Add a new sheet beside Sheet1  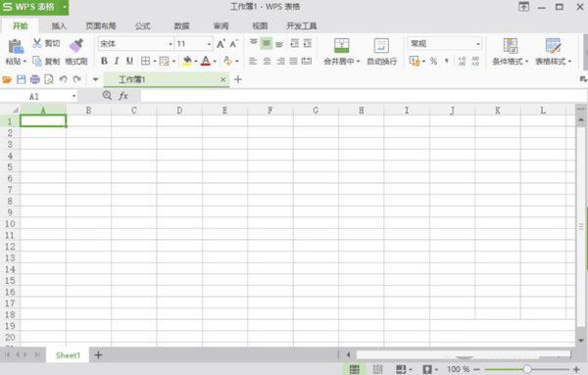tap(98, 354)
